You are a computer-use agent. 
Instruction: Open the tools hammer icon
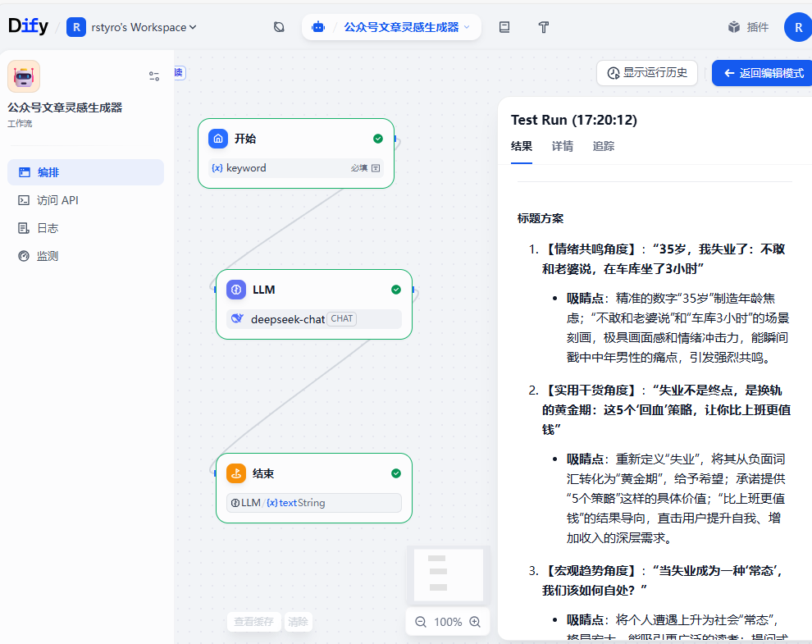pos(543,27)
